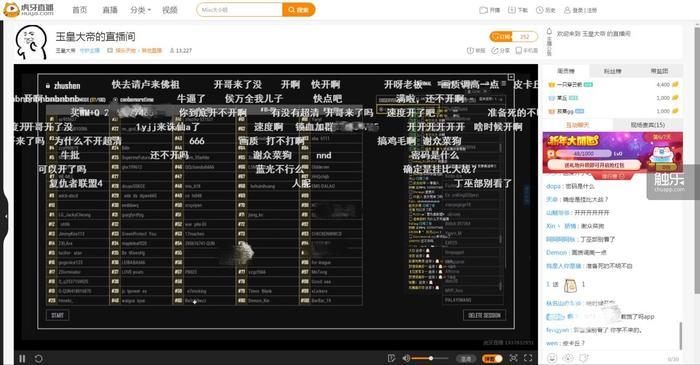The image size is (700, 365).
Task: Click chat message 丁巫部别看了
Action: coord(597,239)
